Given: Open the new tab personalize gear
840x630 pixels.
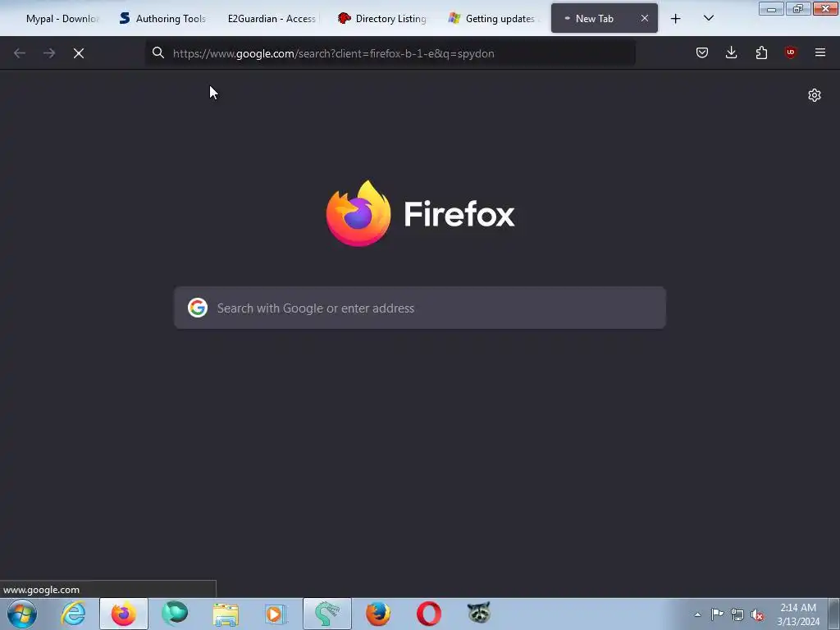Looking at the screenshot, I should [815, 95].
